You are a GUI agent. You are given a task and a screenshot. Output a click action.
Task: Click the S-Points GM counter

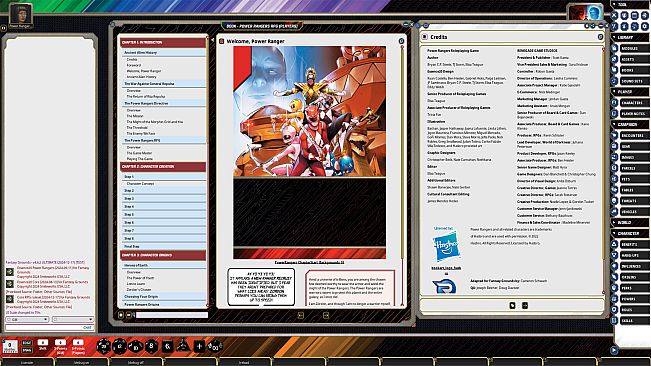point(60,343)
